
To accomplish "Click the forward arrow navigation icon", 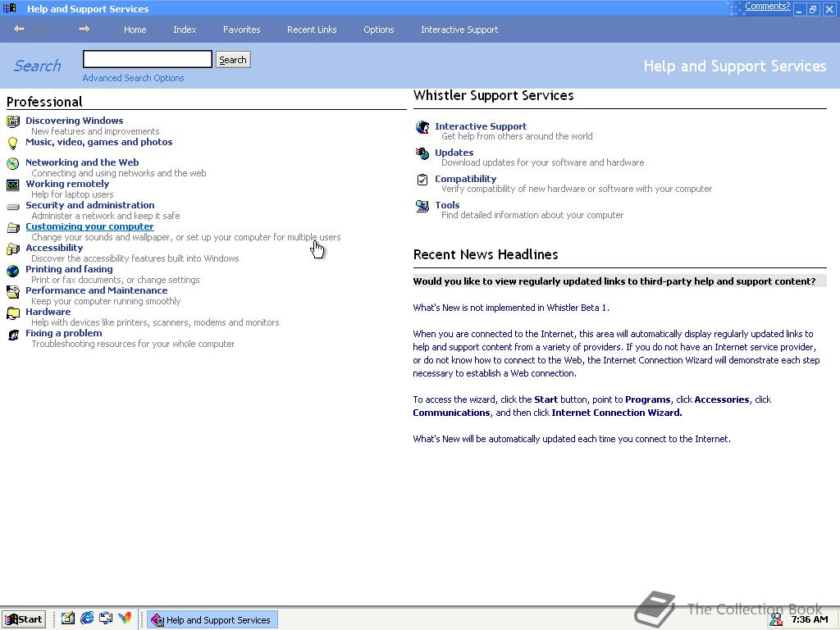I will [x=84, y=29].
